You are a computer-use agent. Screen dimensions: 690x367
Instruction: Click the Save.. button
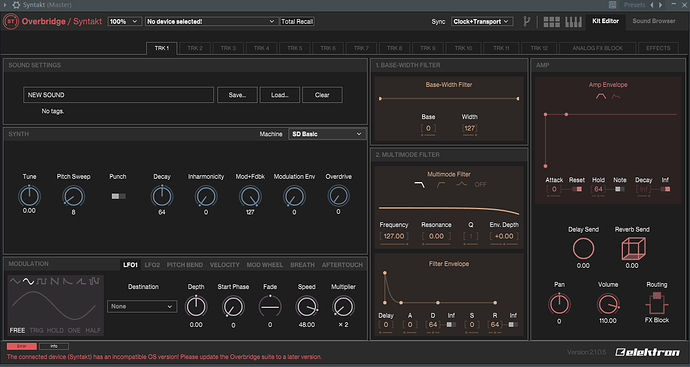pyautogui.click(x=237, y=95)
